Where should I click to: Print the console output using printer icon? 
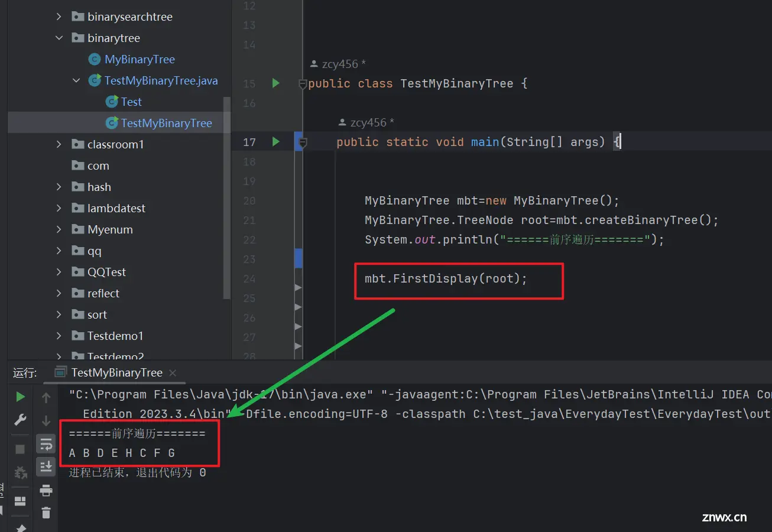click(46, 490)
